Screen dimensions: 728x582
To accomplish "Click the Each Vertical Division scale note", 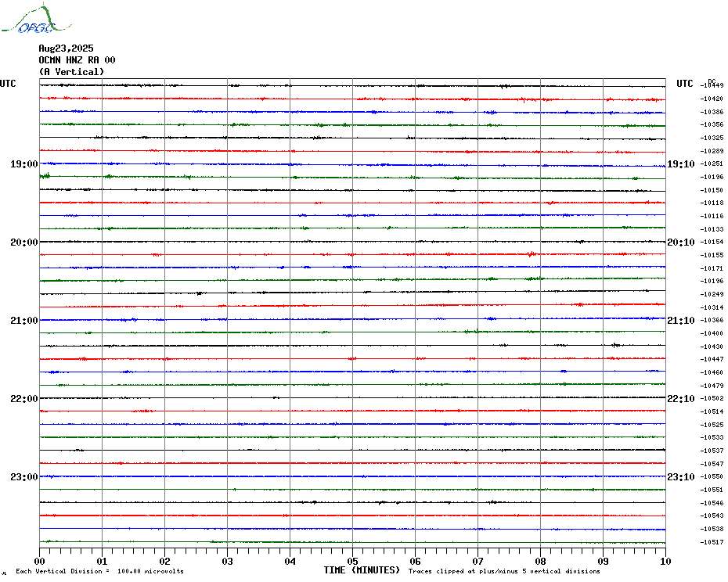I will [x=100, y=571].
